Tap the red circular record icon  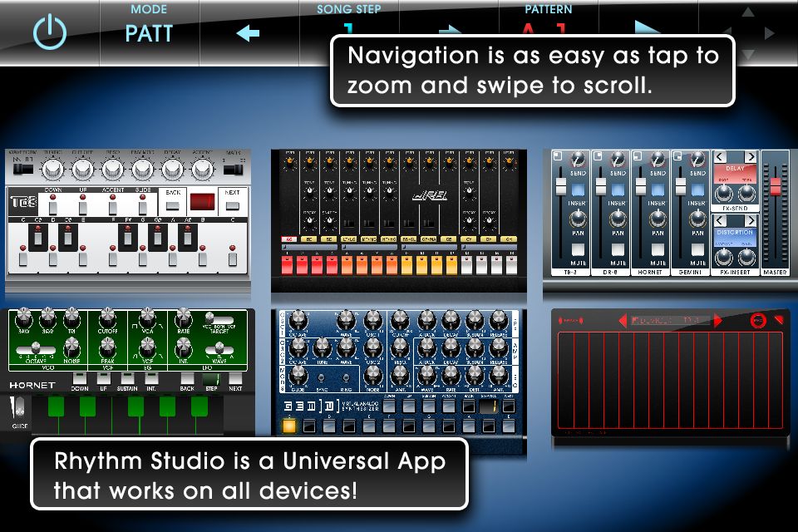(x=758, y=321)
